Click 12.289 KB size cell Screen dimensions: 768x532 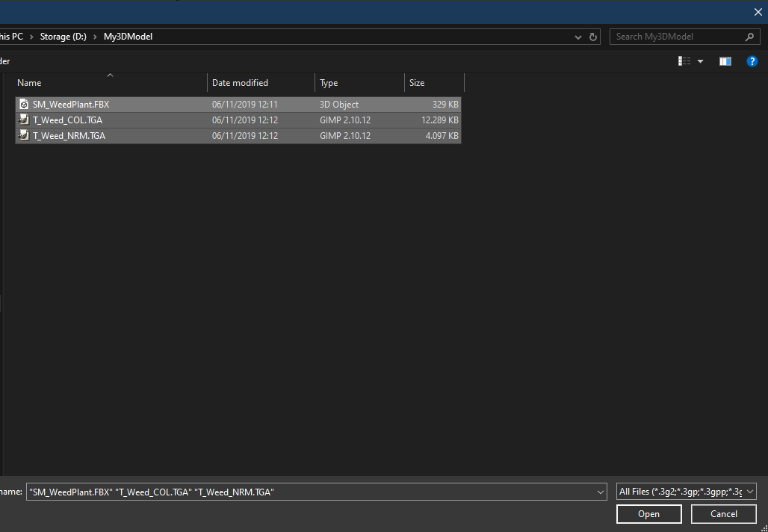point(440,120)
